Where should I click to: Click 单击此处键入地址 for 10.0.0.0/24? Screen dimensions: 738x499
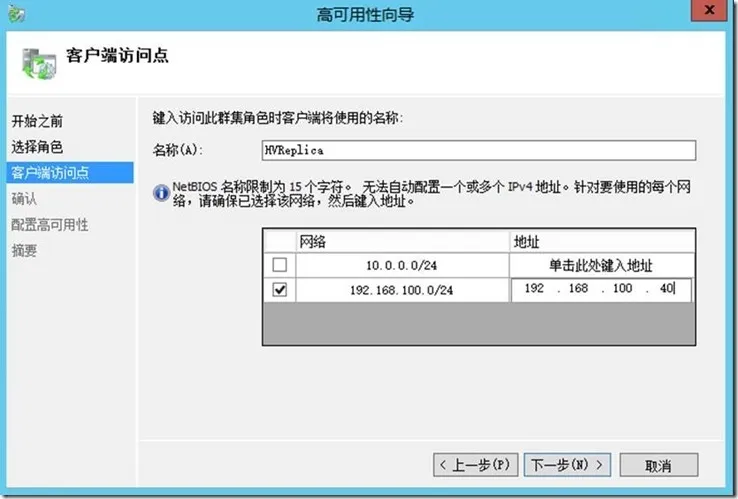coord(602,266)
